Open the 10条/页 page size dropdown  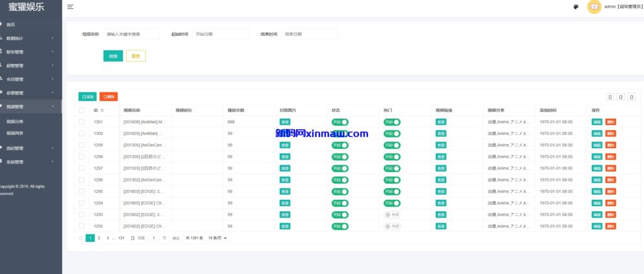pyautogui.click(x=217, y=238)
